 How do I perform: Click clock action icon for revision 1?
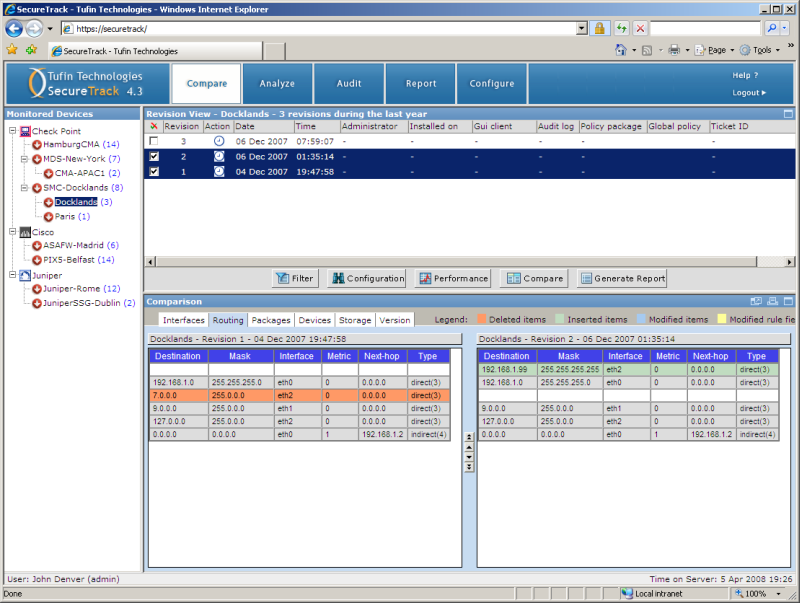219,171
